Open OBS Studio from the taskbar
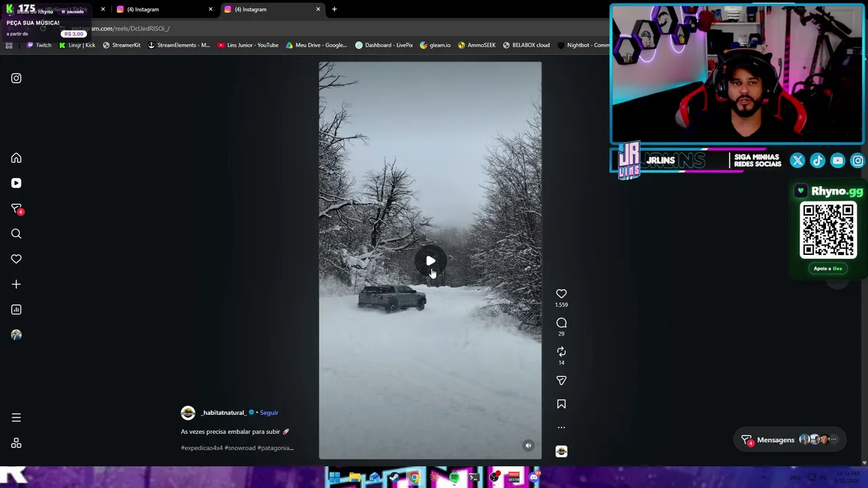 494,478
